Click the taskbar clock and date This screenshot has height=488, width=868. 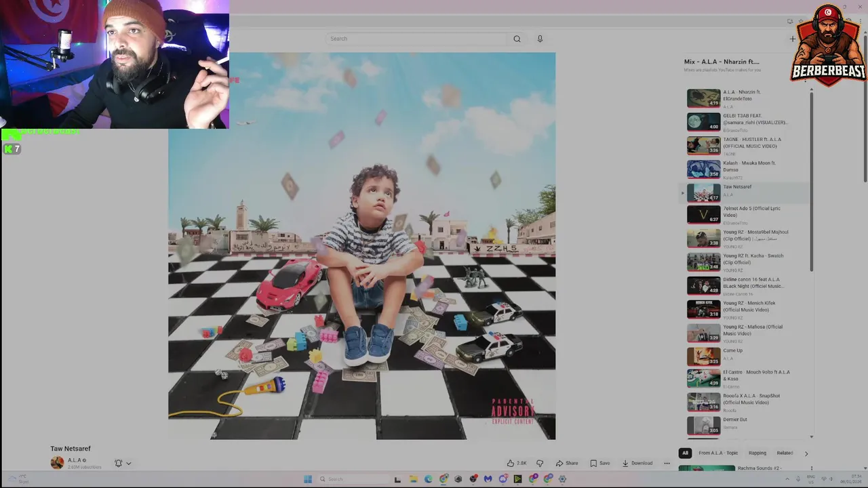click(x=852, y=479)
